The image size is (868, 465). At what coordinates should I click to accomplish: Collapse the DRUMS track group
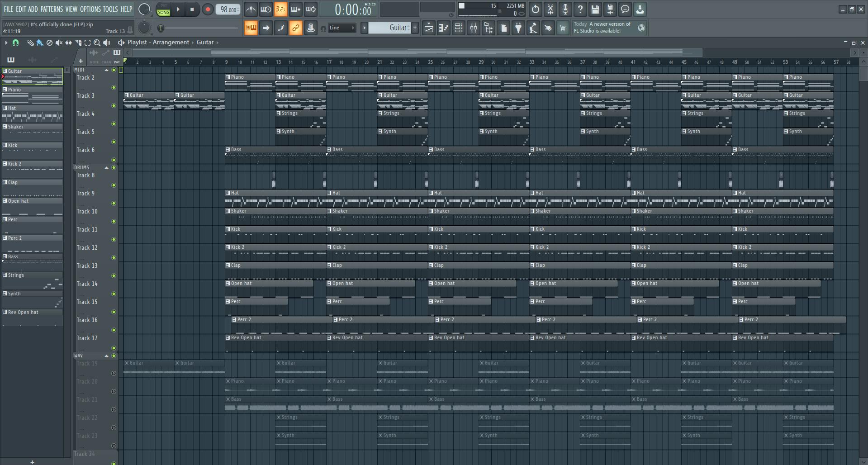(x=107, y=168)
